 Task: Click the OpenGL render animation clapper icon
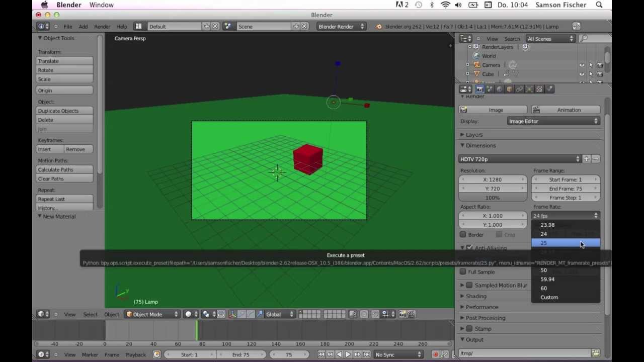click(x=412, y=314)
